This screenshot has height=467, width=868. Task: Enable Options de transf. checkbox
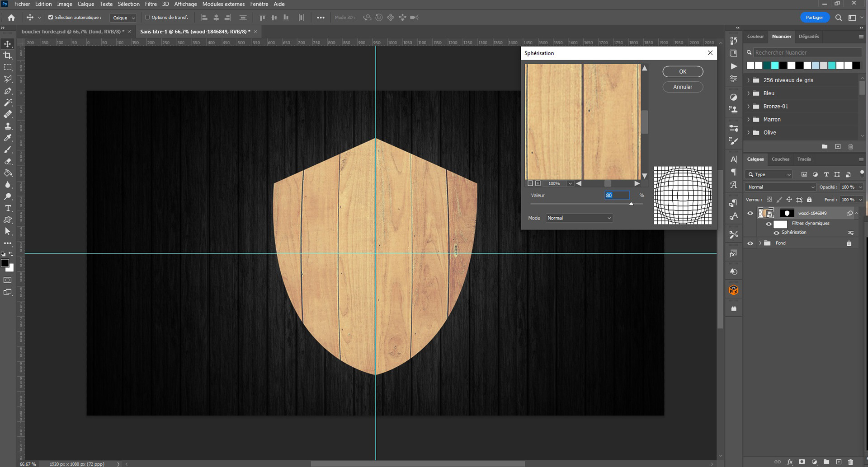[147, 18]
